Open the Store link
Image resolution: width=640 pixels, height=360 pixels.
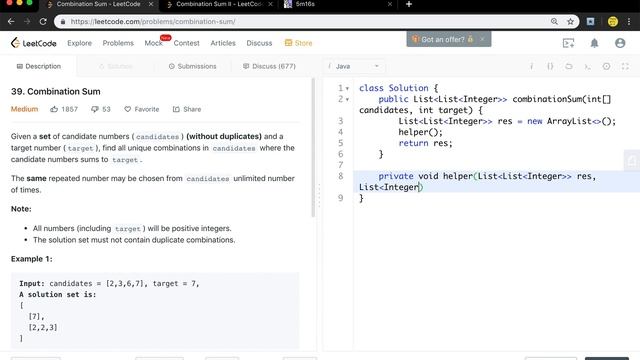pos(298,43)
